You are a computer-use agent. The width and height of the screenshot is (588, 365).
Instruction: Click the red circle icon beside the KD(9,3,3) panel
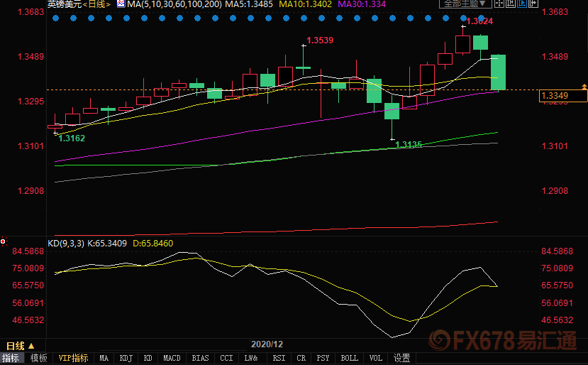(4, 243)
